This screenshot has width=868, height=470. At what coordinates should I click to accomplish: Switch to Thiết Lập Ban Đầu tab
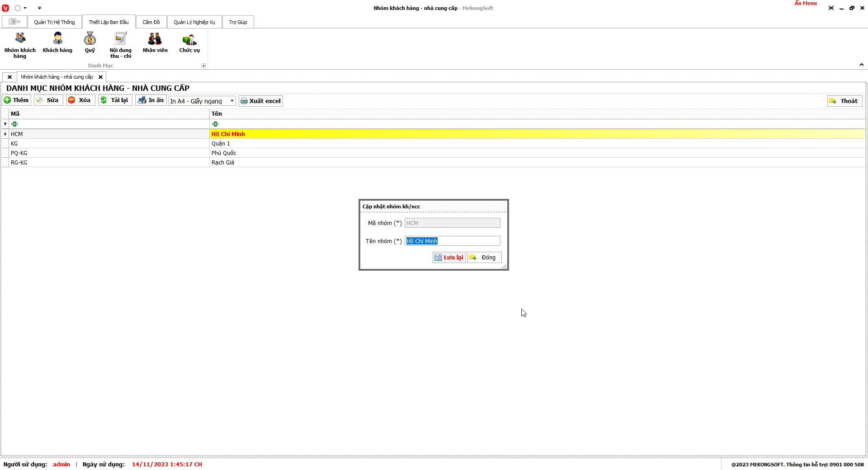(x=108, y=22)
